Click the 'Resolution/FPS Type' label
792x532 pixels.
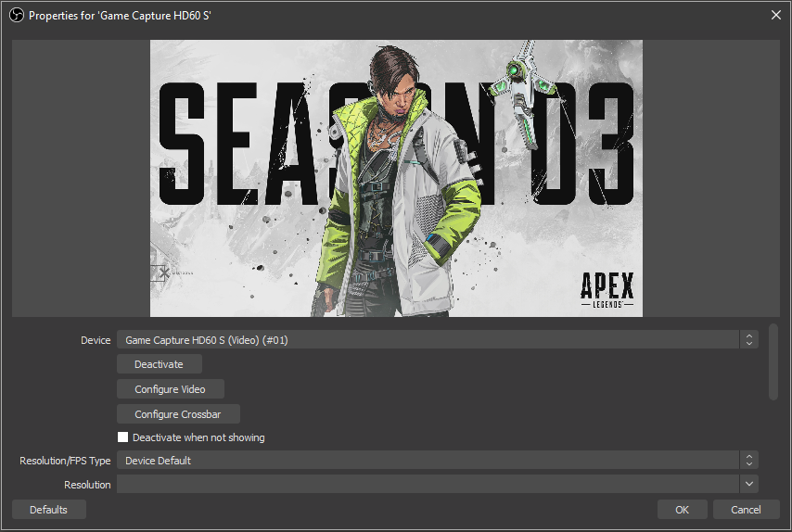[65, 461]
